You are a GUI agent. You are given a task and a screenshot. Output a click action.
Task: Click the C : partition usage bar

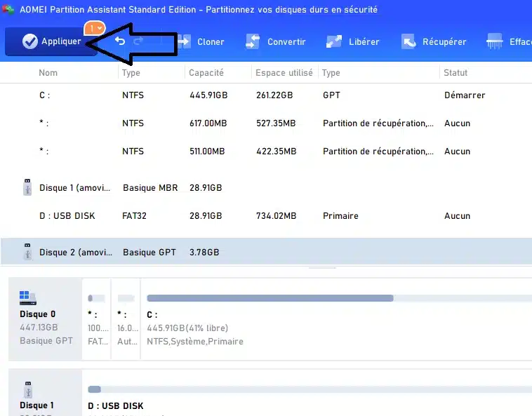[x=339, y=298]
